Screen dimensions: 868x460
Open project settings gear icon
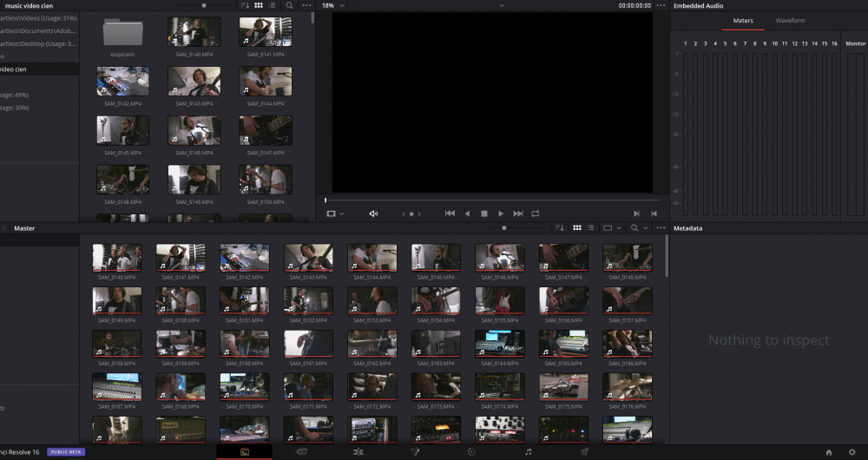coord(852,452)
